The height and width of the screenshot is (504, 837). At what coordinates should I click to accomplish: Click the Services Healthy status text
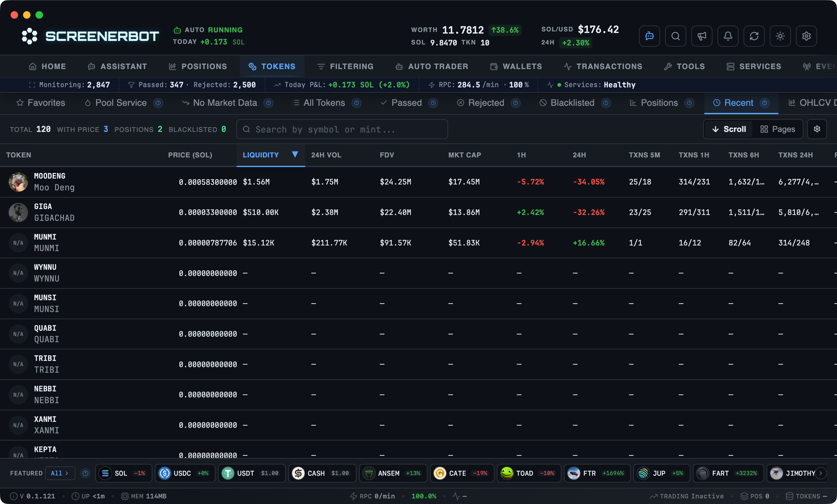coord(599,85)
